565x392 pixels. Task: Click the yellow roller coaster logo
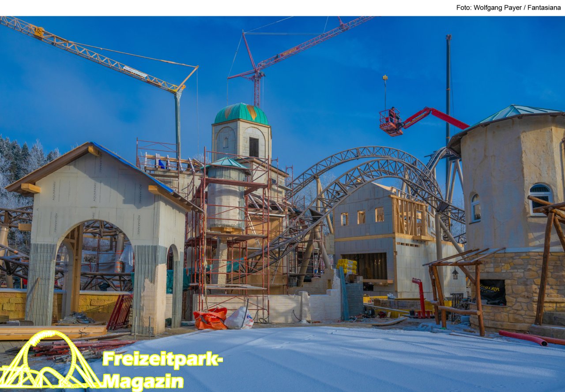48,362
